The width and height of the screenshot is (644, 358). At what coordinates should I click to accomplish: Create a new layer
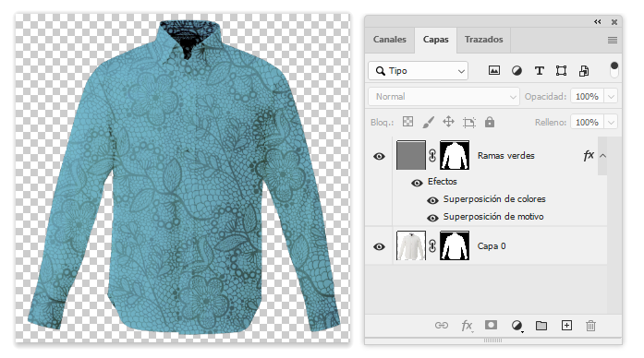[x=566, y=325]
